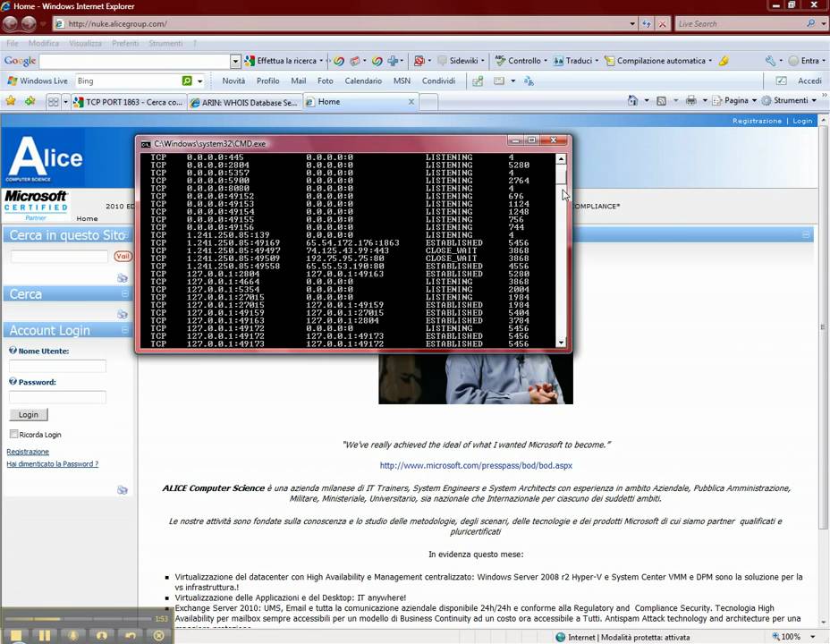Screen dimensions: 830x644
Task: Close the Home tab
Action: (411, 102)
